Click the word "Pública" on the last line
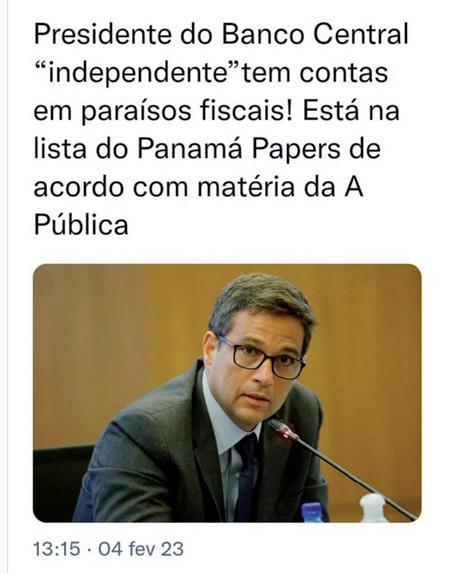The image size is (453, 573). 81,225
